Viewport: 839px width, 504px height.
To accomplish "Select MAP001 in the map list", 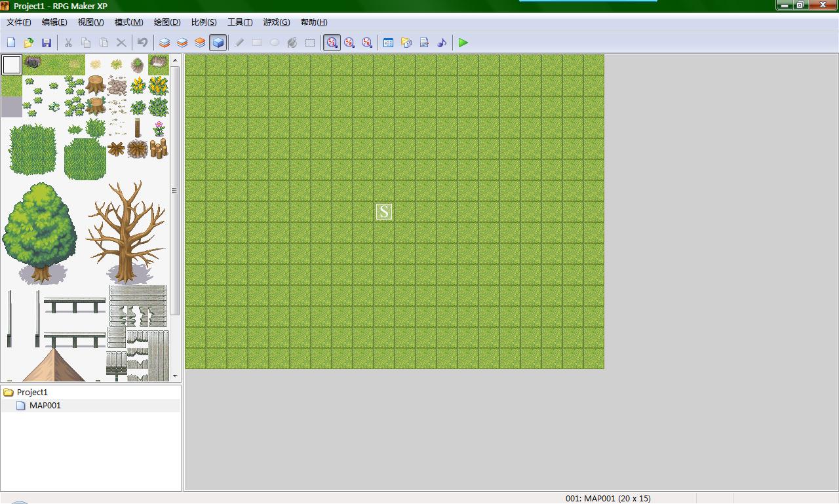I will [x=45, y=406].
